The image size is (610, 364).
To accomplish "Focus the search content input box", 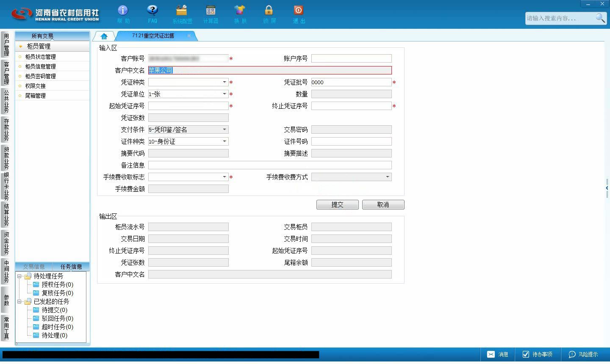I will (560, 18).
